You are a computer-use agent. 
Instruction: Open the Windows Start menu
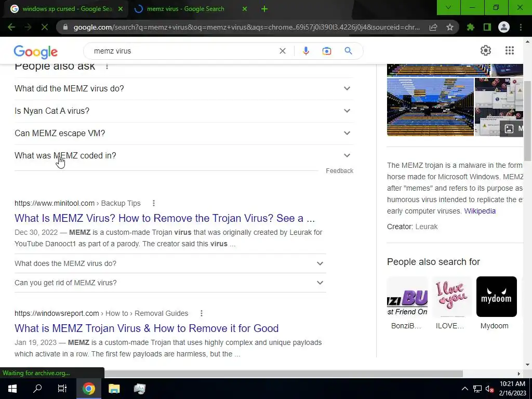pos(12,389)
